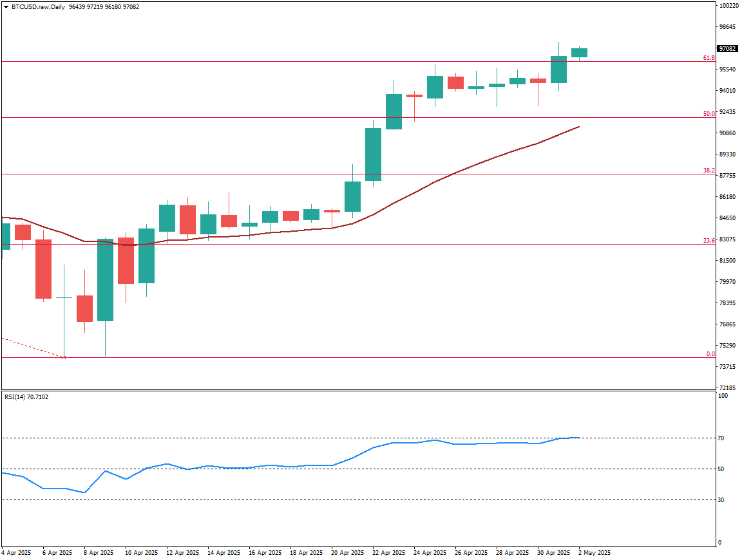
Task: Click the current price tag 97082
Action: click(728, 48)
